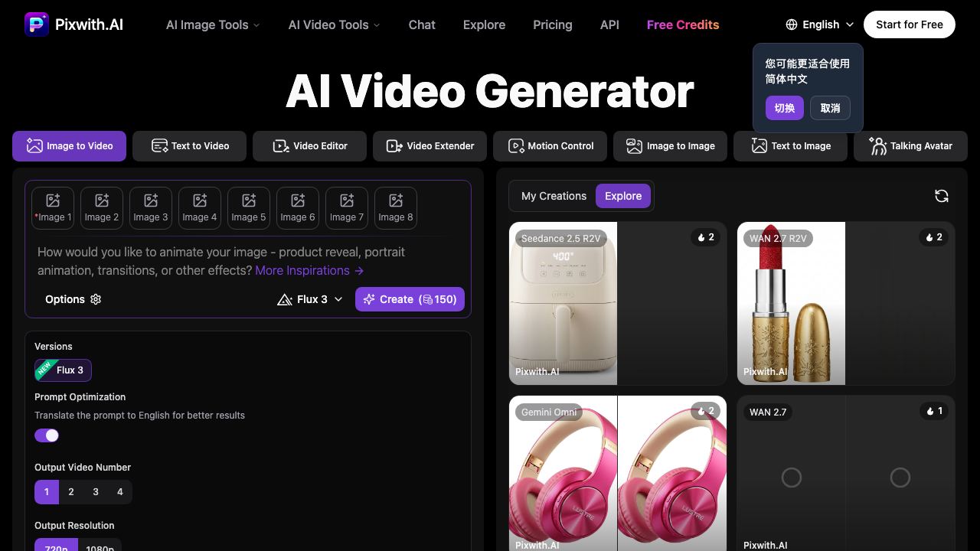This screenshot has height=551, width=980.
Task: Open the lipstick video thumbnail
Action: pyautogui.click(x=791, y=303)
